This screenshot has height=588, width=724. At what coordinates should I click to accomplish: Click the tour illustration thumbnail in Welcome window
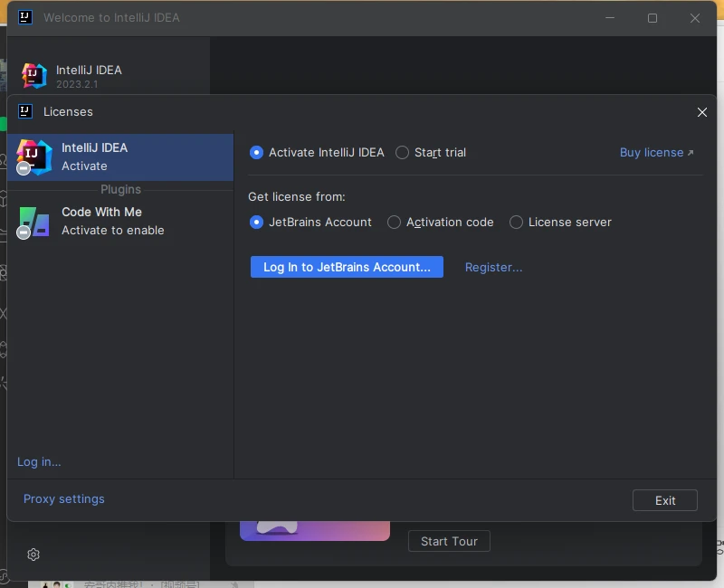coord(315,531)
